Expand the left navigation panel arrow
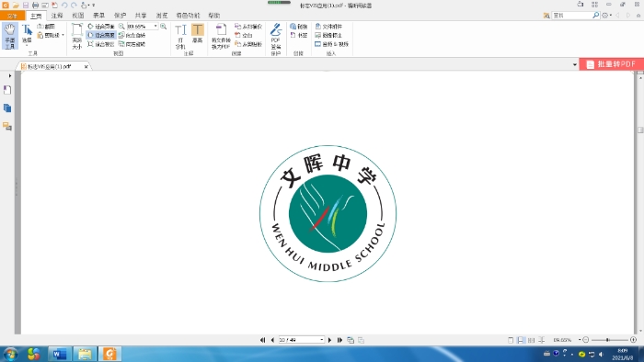The image size is (644, 362). pyautogui.click(x=10, y=76)
